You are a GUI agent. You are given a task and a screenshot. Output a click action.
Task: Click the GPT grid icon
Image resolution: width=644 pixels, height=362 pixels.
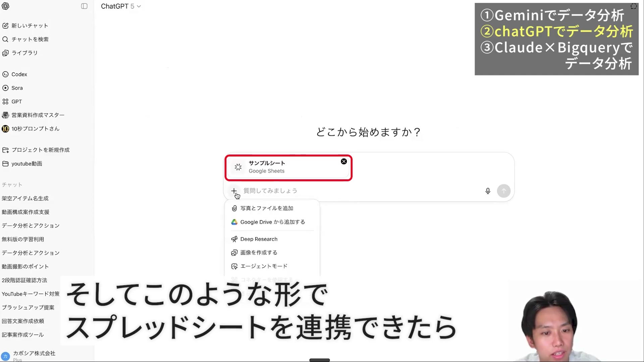5,102
